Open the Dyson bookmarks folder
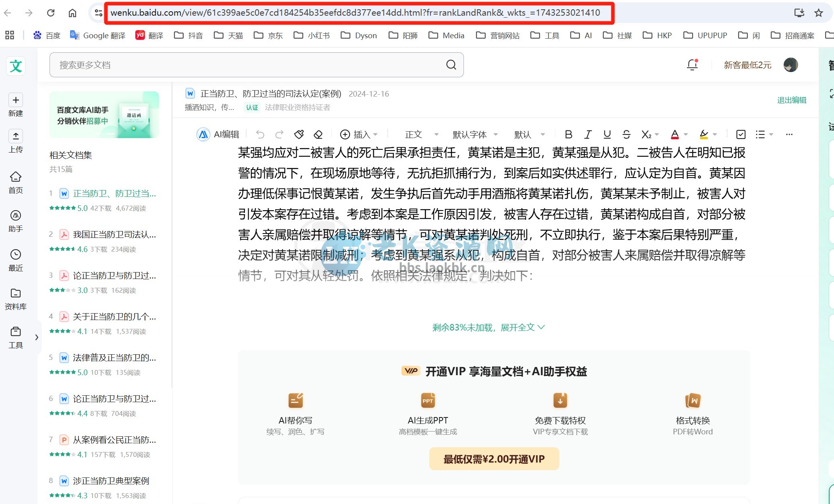 (359, 35)
